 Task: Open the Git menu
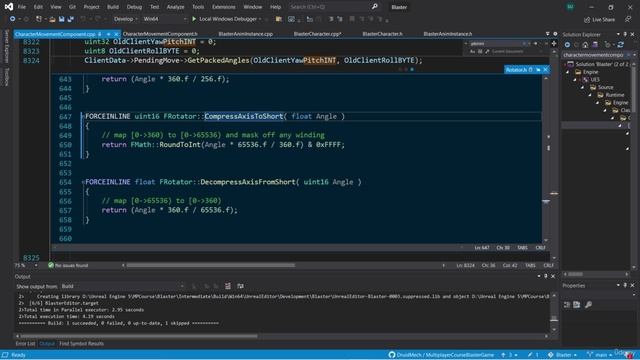(x=72, y=7)
